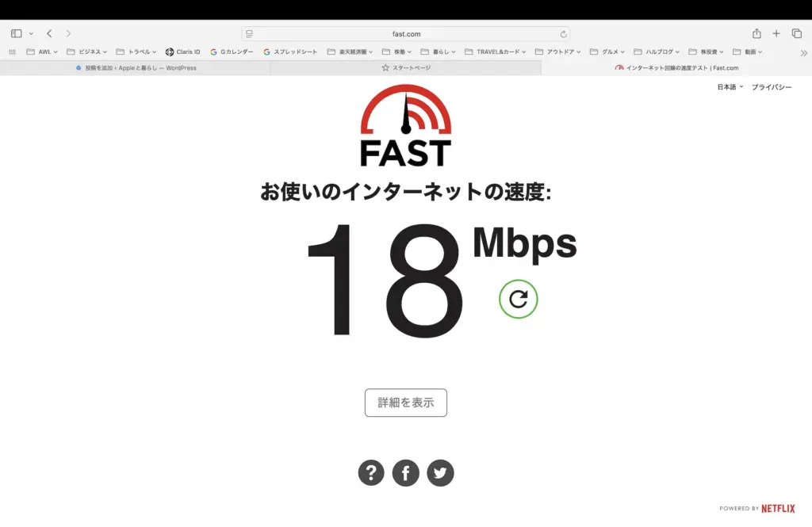Switch to the WordPress tab

click(135, 68)
